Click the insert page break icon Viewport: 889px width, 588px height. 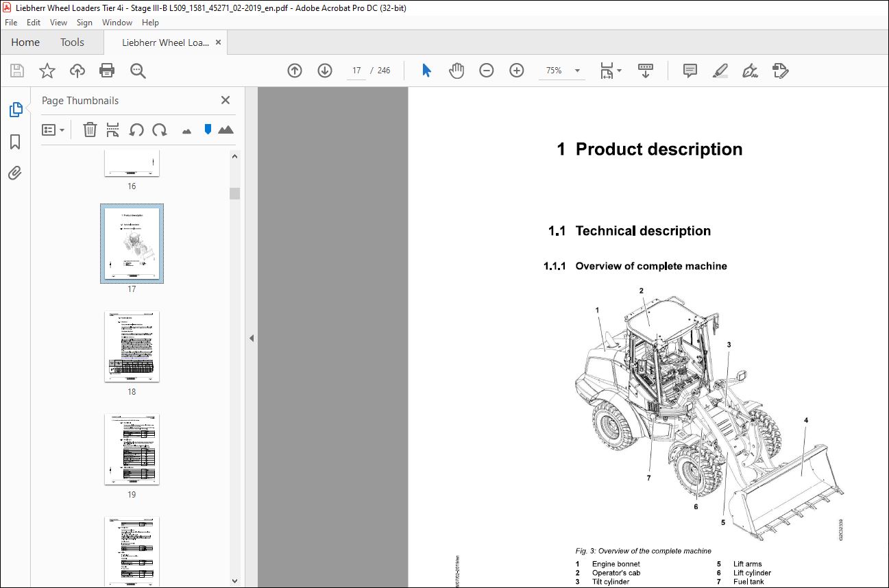coord(113,130)
